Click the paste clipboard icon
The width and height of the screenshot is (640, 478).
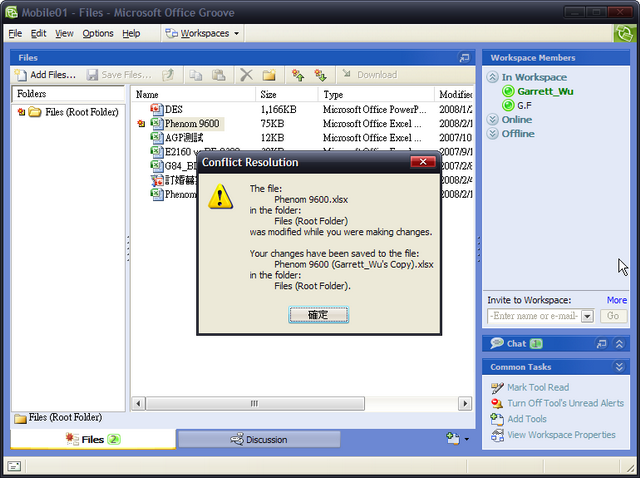coord(219,75)
